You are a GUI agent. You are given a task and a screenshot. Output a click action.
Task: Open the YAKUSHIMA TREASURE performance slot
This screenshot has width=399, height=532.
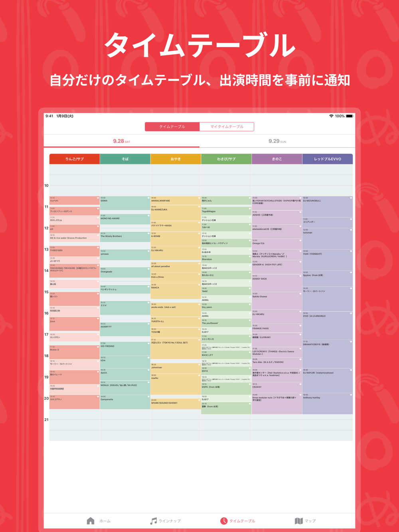pos(75,271)
